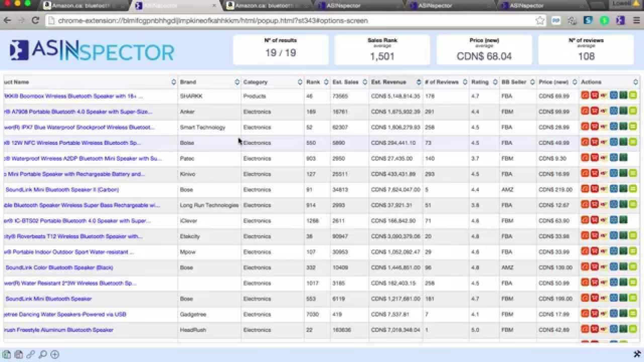Open the SoundLink Color Bluetooth Speaker (Black) link
644x362 pixels.
(59, 267)
